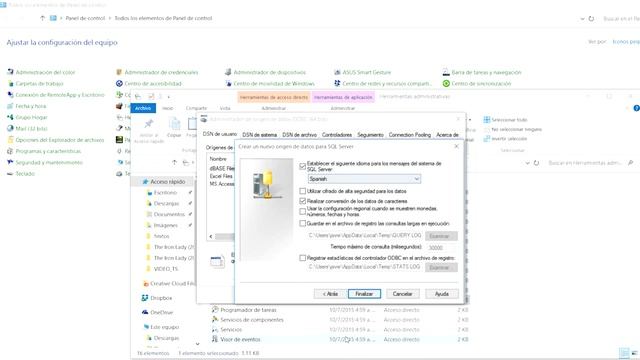Open Explorer address bar history dropdown

pos(527,163)
